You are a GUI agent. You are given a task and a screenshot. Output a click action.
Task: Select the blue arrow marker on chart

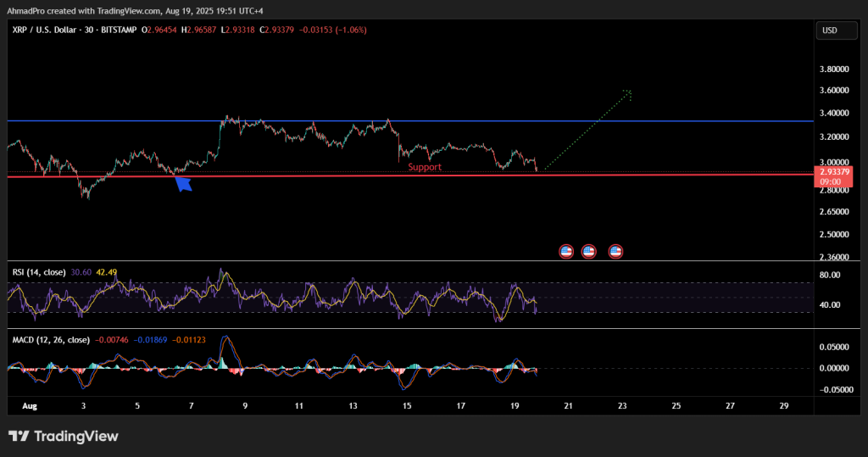184,183
